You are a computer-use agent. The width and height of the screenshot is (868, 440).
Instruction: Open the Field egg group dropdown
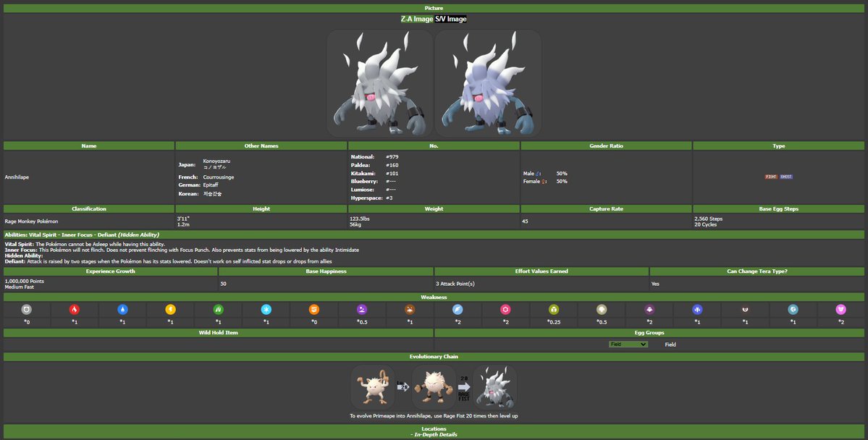point(628,344)
